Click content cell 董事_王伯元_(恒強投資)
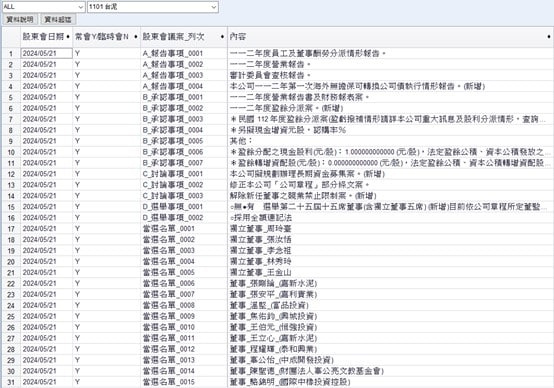Viewport: 554px width, 388px height. (390, 327)
